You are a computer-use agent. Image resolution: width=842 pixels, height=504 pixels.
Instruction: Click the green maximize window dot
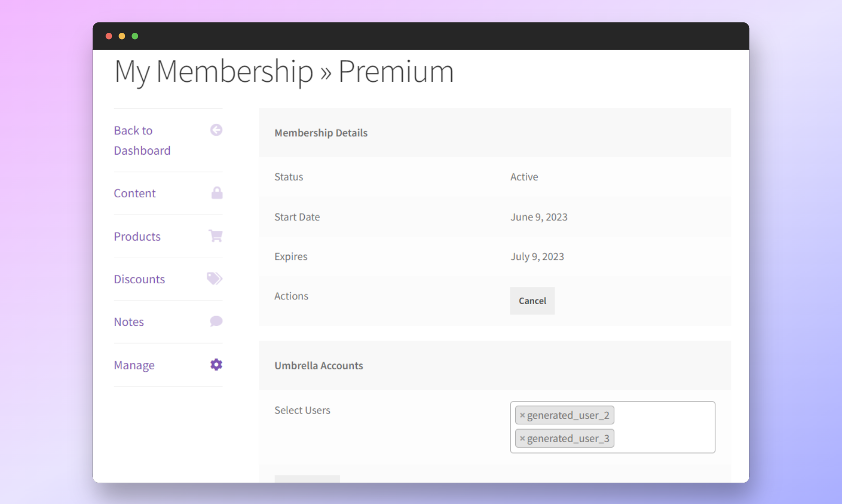coord(135,36)
